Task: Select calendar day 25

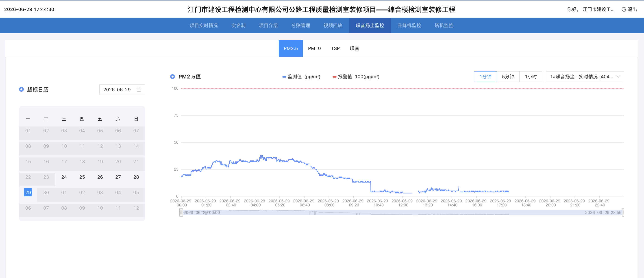Action: tap(82, 177)
